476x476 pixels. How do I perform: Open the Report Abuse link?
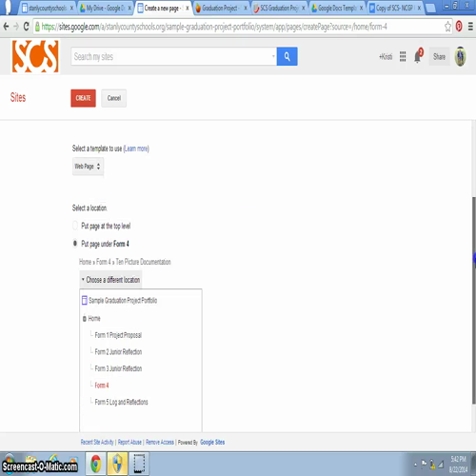(129, 442)
